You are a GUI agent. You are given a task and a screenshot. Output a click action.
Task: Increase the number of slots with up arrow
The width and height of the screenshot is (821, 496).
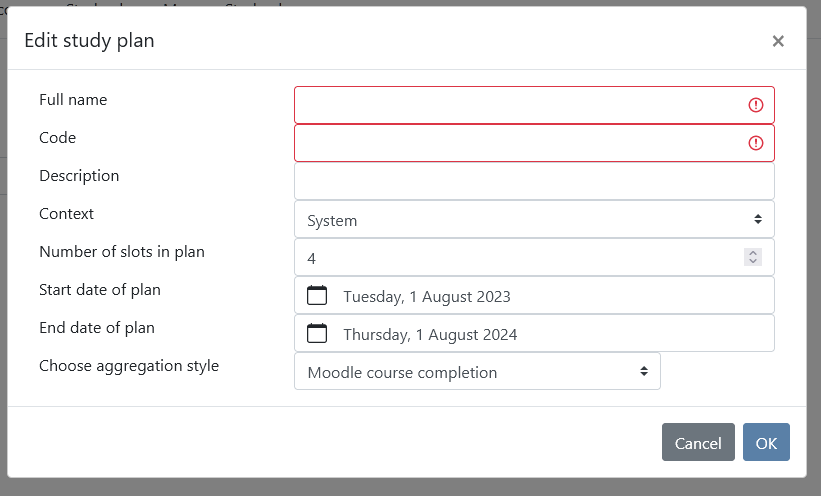753,252
